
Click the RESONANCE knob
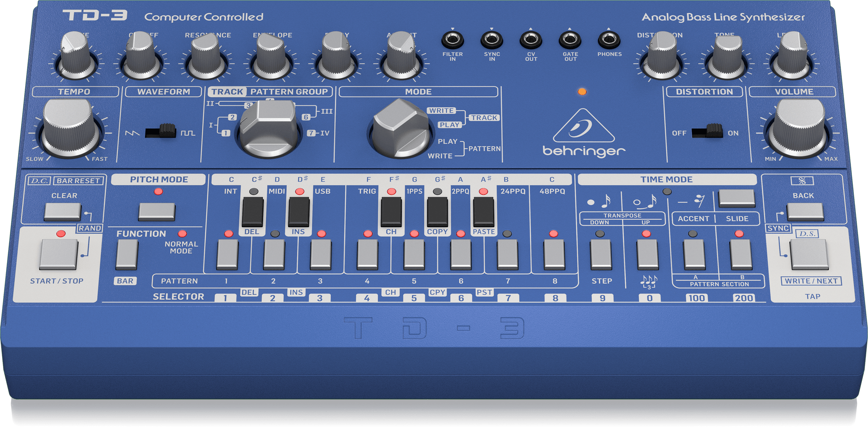(206, 56)
